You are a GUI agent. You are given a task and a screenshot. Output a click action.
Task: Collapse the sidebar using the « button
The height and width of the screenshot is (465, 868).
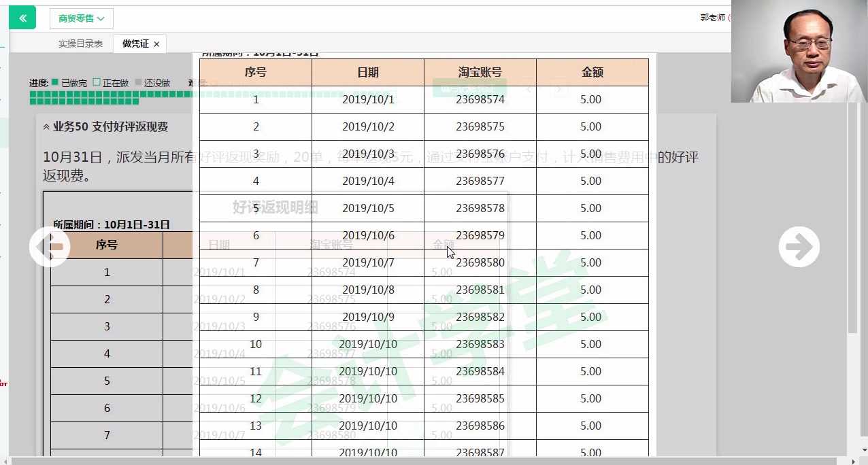point(22,17)
